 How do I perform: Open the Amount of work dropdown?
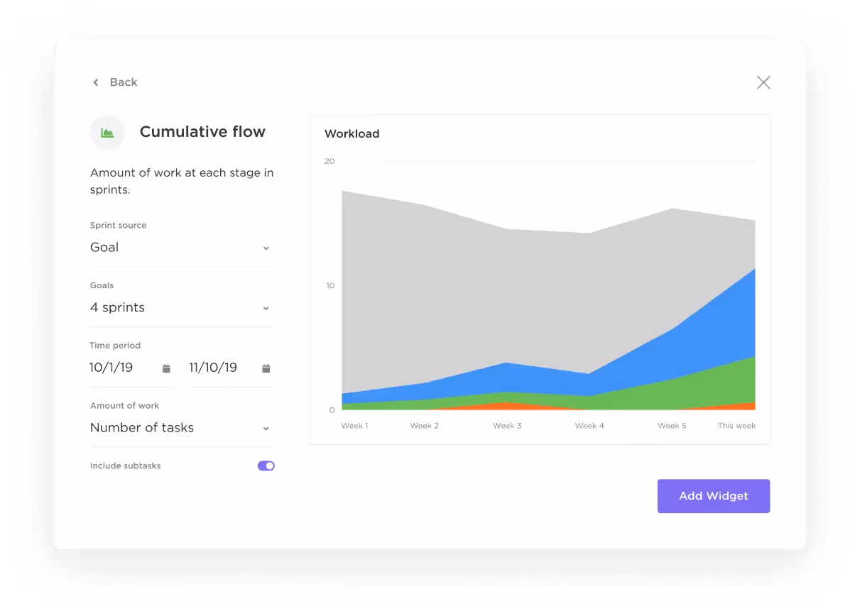[181, 427]
